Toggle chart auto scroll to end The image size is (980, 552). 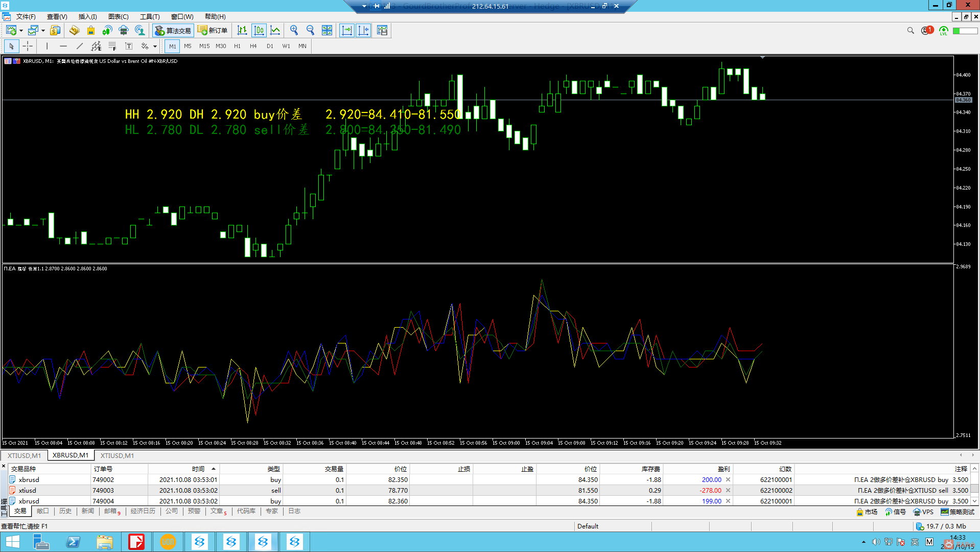tap(347, 31)
